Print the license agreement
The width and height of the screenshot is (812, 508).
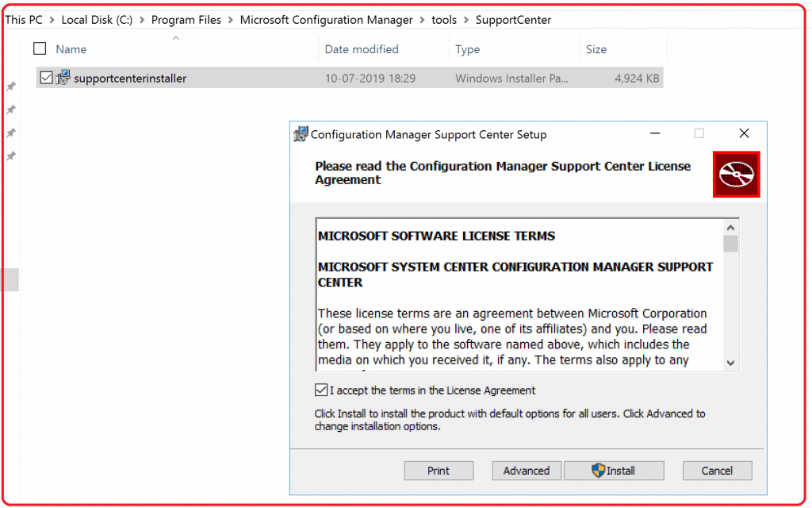tap(439, 471)
